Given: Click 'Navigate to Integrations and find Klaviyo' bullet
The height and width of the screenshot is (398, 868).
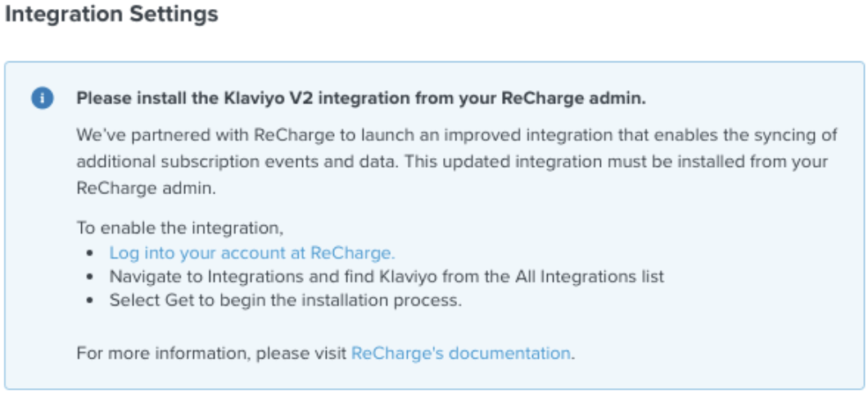Looking at the screenshot, I should point(387,277).
